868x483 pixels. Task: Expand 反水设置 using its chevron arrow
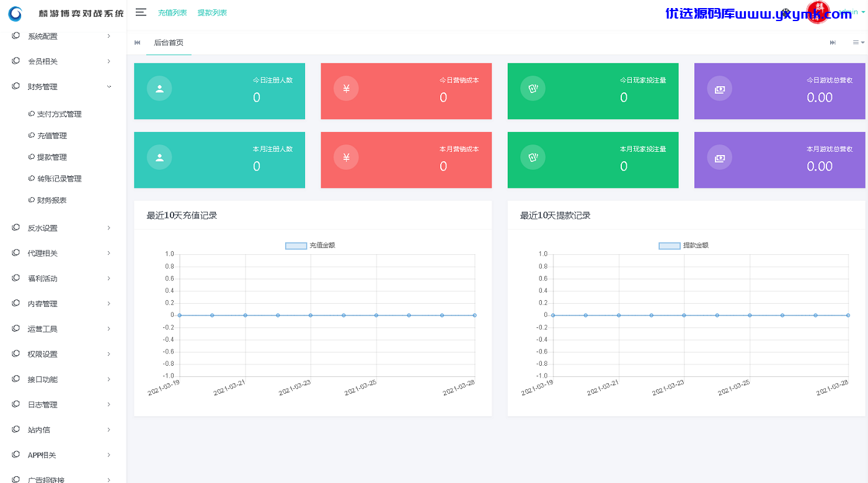click(x=109, y=228)
